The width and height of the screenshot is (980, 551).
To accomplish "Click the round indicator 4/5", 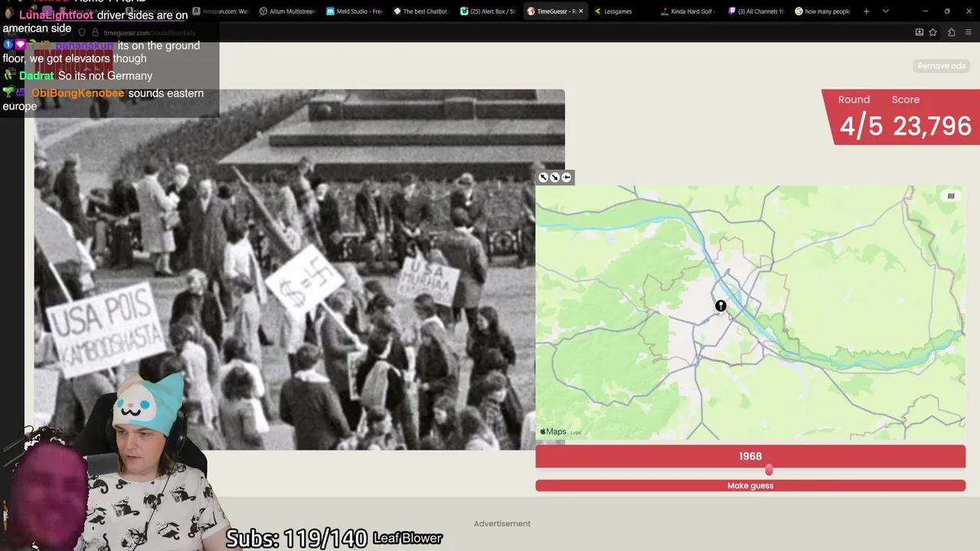I will [x=861, y=126].
